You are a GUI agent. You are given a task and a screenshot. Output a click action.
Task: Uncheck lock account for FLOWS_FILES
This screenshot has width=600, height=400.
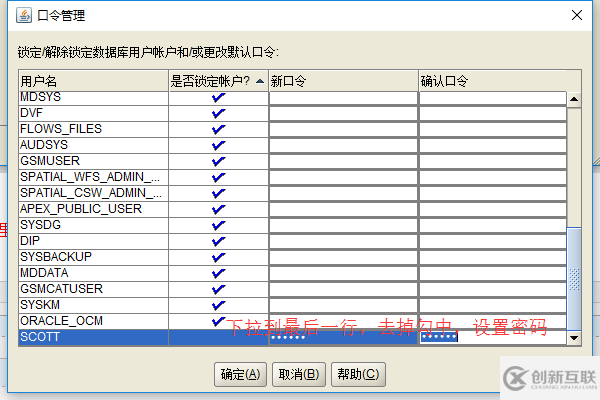point(218,129)
